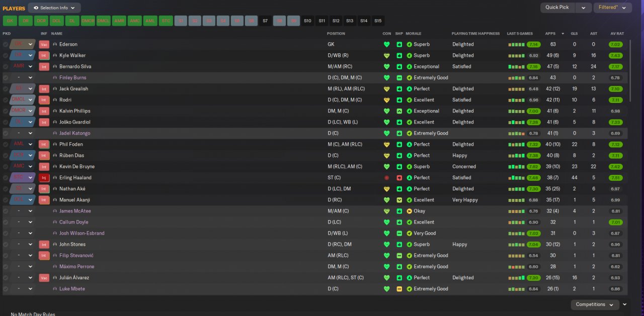Click Phil Foden's yellow condition heart
This screenshot has height=316, width=644.
386,144
